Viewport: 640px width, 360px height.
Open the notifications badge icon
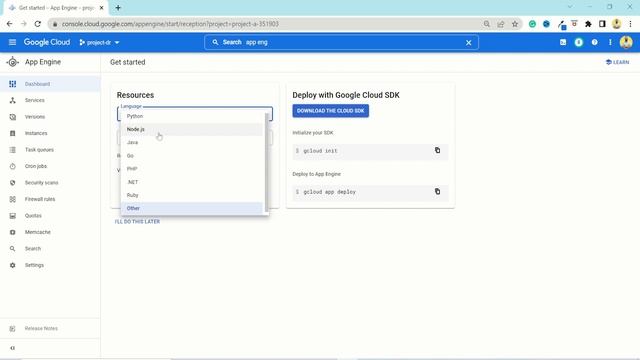click(x=578, y=42)
